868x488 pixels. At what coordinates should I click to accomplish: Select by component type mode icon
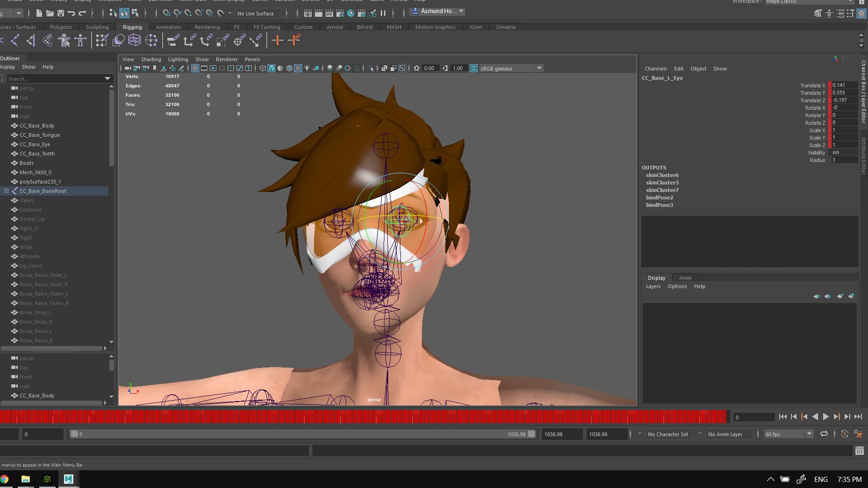[135, 13]
